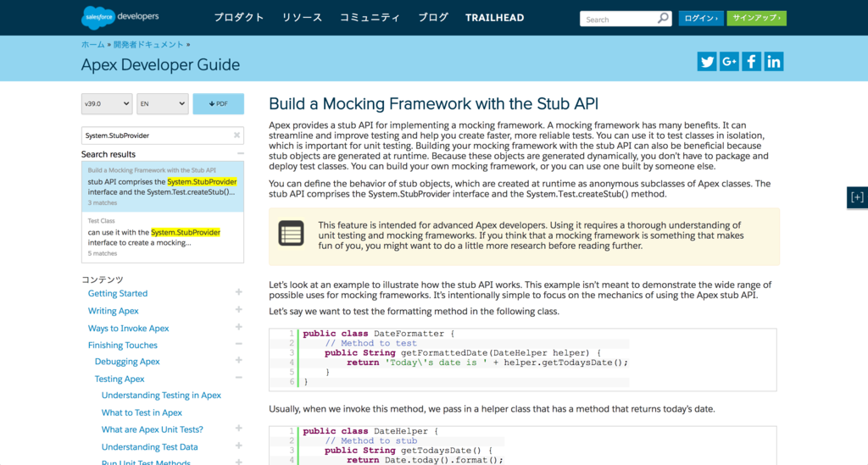
Task: Expand Understanding Test Data node
Action: pos(238,446)
